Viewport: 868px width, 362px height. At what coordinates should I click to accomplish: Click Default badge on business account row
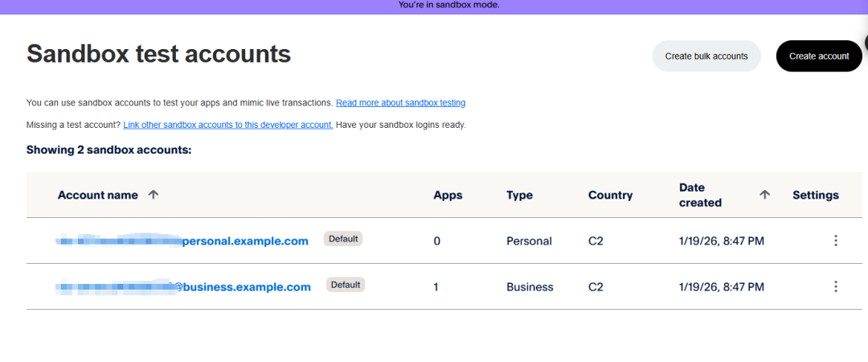[x=346, y=285]
